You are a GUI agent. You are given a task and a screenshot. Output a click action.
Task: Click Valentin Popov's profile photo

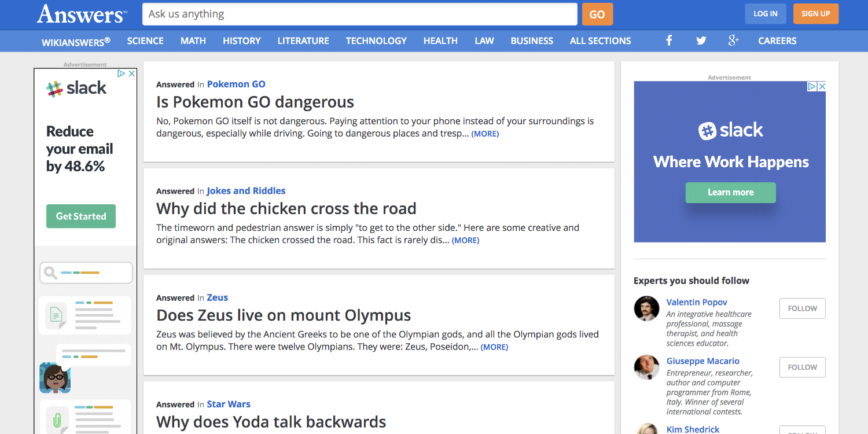click(646, 308)
